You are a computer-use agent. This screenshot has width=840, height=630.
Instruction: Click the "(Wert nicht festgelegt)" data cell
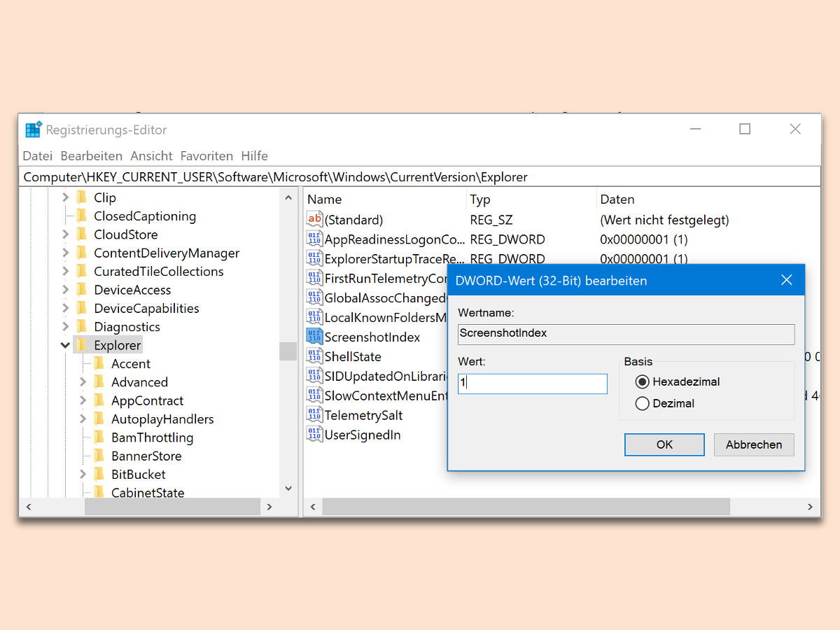(664, 220)
